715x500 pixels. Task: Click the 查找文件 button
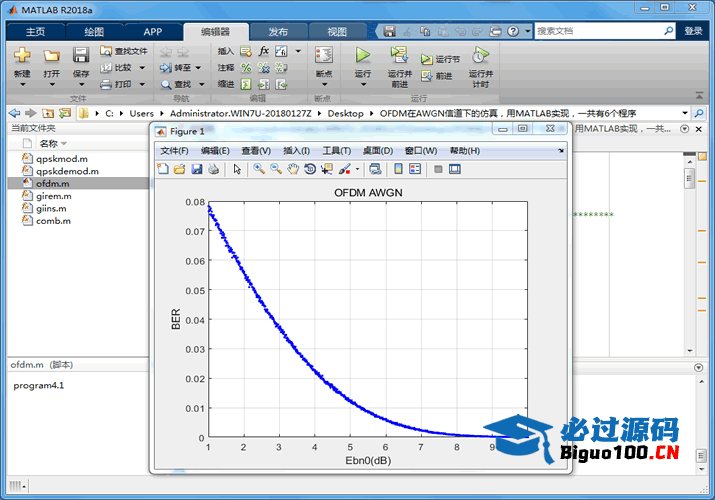pyautogui.click(x=123, y=51)
